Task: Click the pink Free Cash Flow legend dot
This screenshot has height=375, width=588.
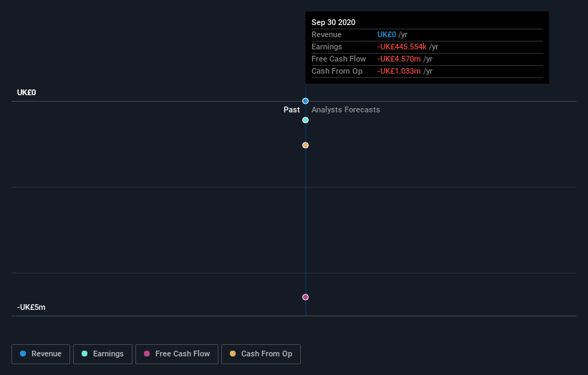Action: click(x=147, y=354)
